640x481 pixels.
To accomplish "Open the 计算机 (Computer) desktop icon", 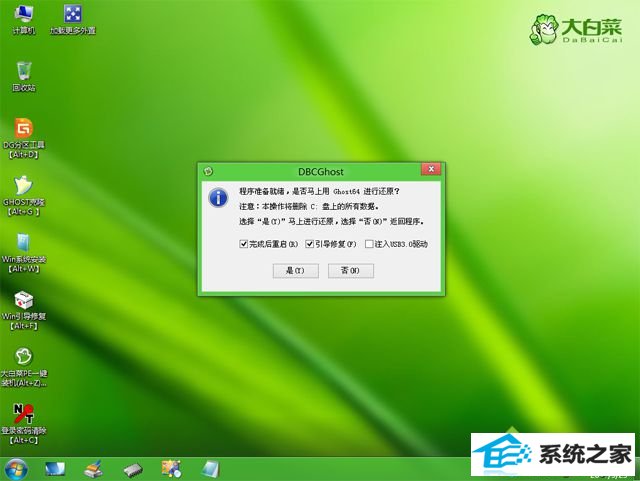I will coord(23,15).
